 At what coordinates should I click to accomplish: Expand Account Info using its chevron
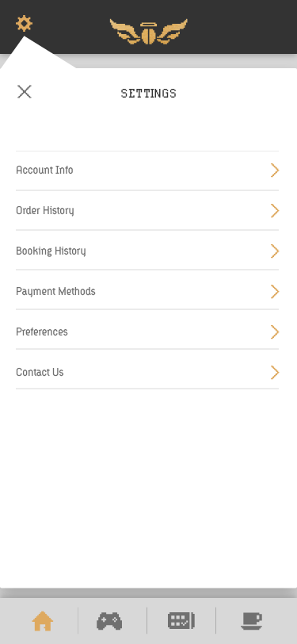(275, 170)
